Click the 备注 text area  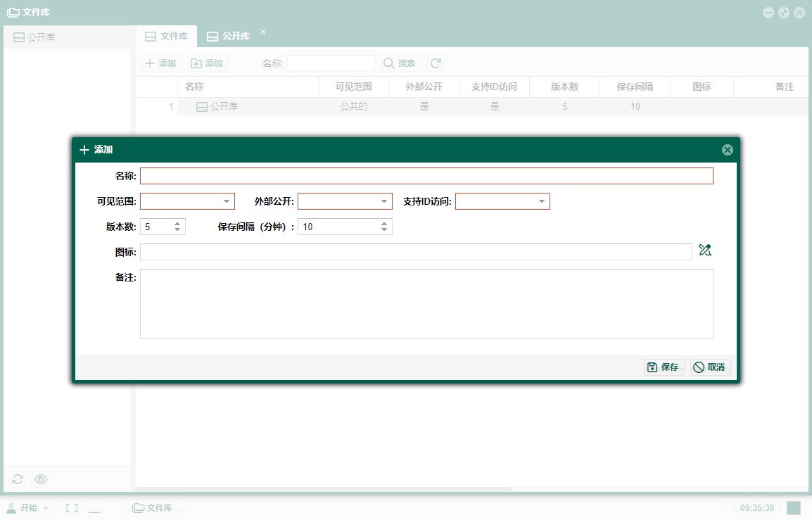426,304
